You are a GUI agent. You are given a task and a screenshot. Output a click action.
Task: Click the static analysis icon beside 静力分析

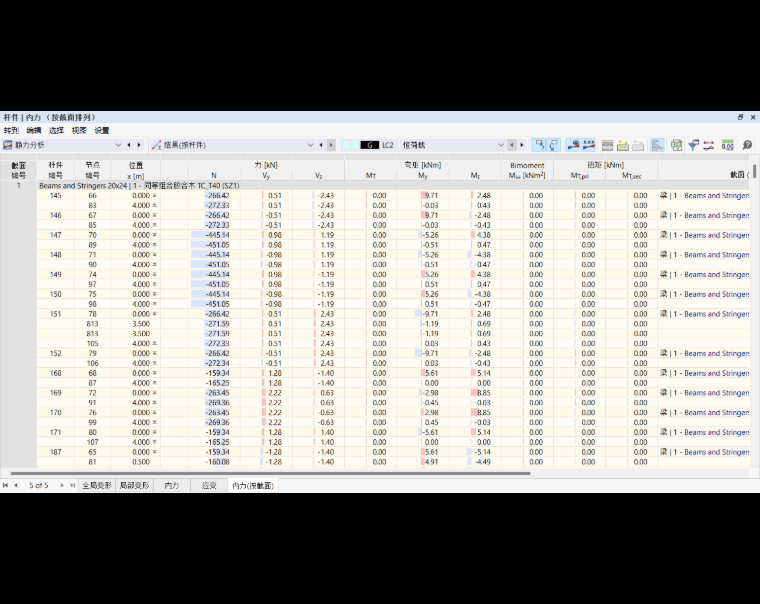pyautogui.click(x=8, y=145)
